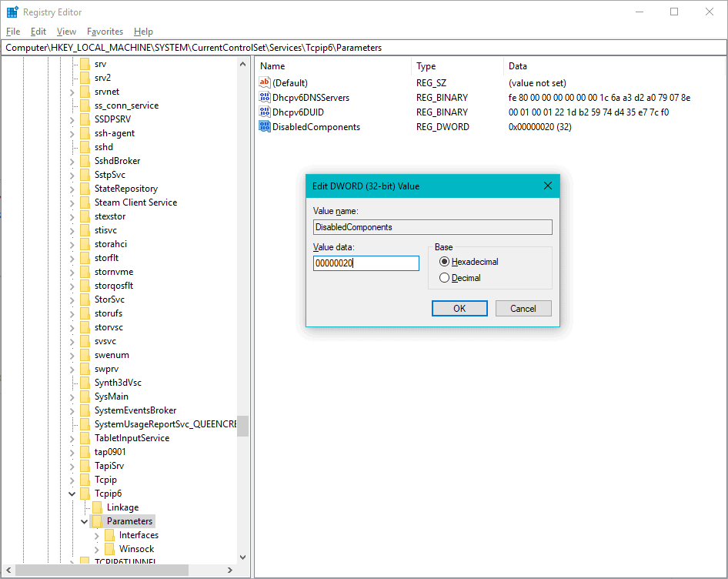
Task: Expand the StateRepository key
Action: tap(72, 189)
